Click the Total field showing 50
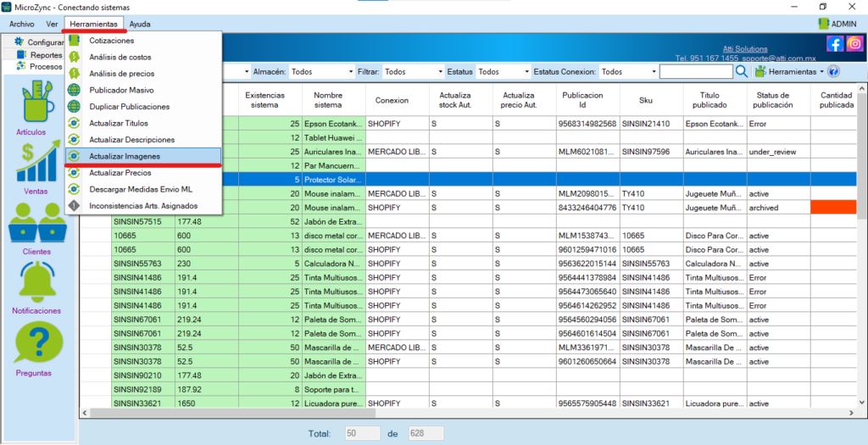The width and height of the screenshot is (868, 445). tap(363, 433)
